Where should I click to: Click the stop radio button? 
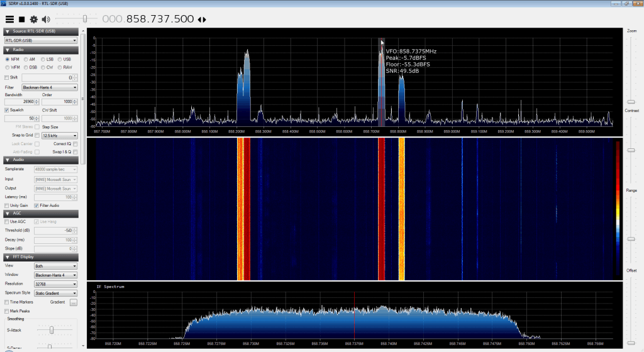click(x=22, y=19)
